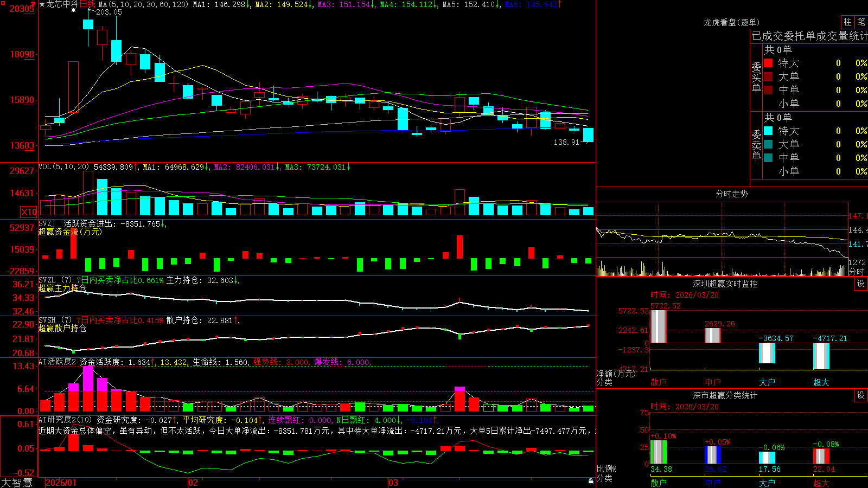The height and width of the screenshot is (488, 868).
Task: Click the 203.05 high price label
Action: click(x=109, y=12)
